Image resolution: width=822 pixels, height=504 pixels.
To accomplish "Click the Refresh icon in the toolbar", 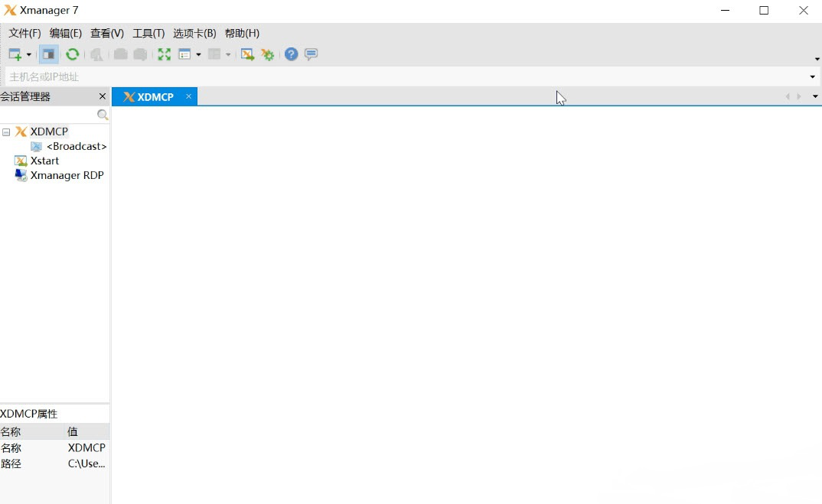I will pos(72,54).
